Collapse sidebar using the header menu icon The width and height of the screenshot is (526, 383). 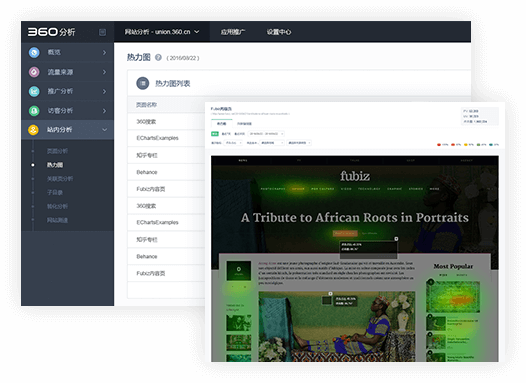[103, 32]
